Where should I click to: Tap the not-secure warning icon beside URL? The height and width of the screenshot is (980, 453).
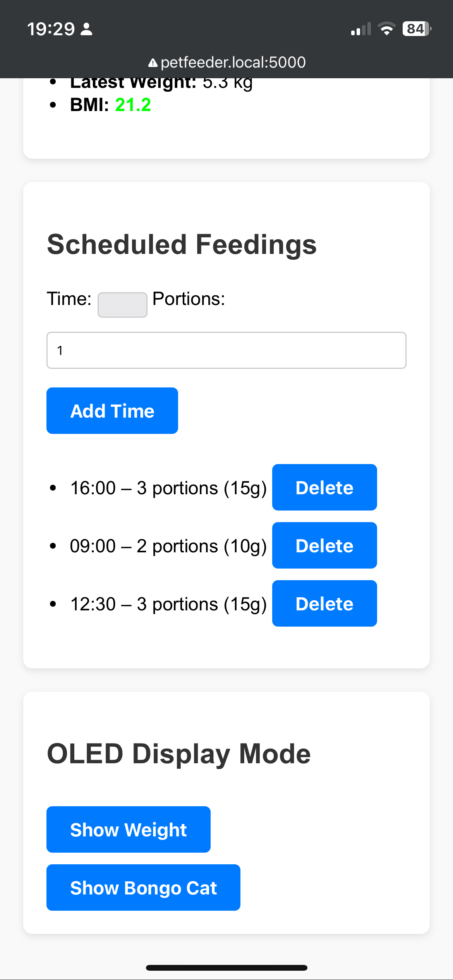pos(153,63)
